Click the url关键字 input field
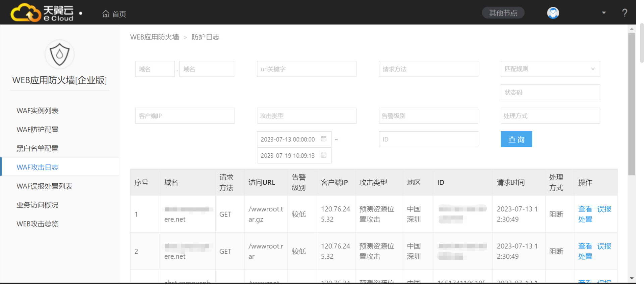This screenshot has height=288, width=644. pos(306,69)
